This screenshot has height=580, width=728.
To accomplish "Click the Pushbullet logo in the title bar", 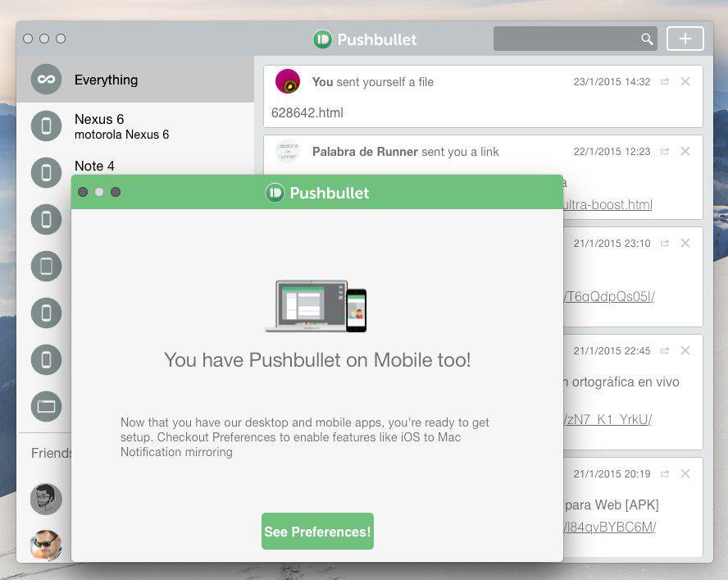I will [320, 39].
